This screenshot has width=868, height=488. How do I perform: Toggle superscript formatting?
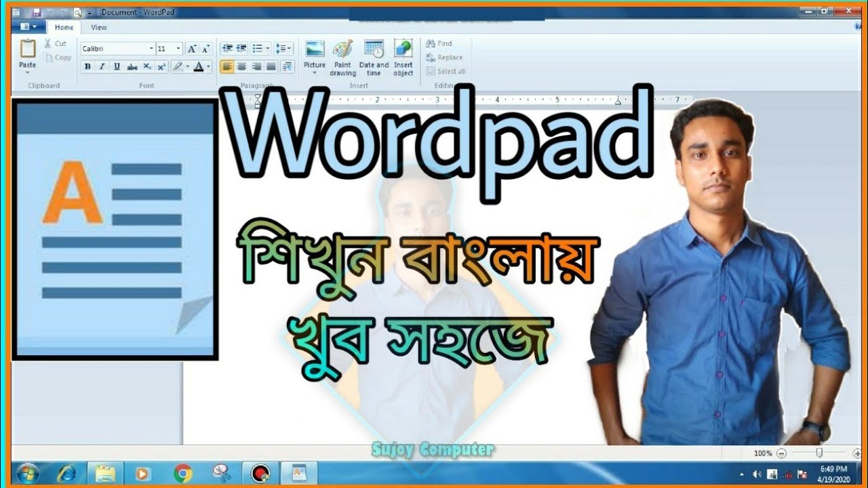(161, 66)
